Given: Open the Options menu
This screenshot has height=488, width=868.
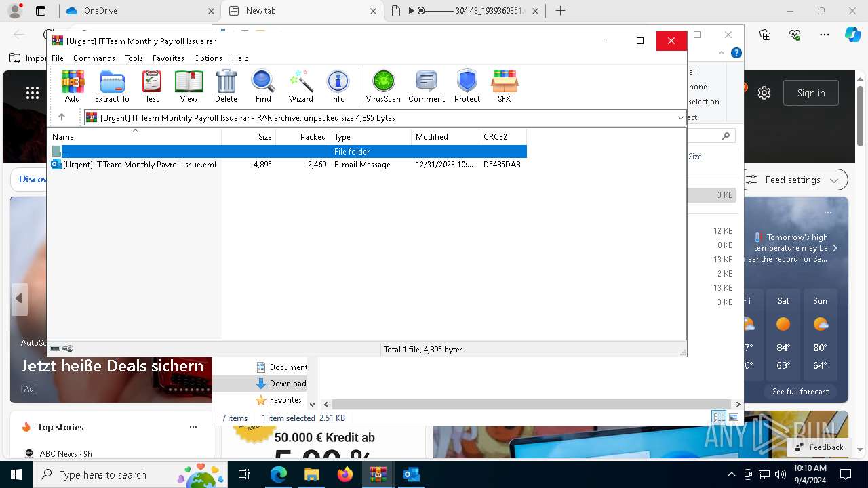Looking at the screenshot, I should (208, 58).
